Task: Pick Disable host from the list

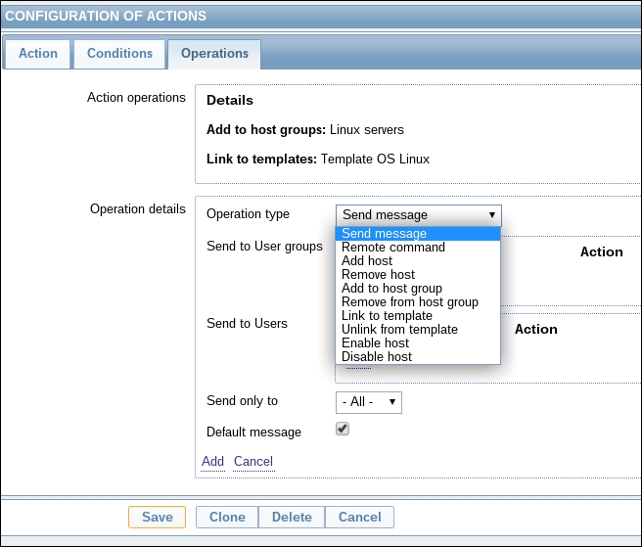Action: [376, 357]
